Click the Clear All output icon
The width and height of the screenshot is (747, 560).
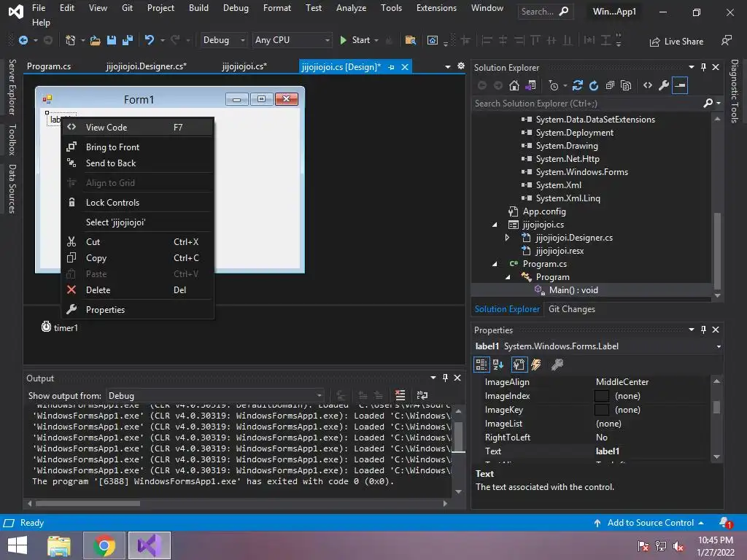point(400,395)
